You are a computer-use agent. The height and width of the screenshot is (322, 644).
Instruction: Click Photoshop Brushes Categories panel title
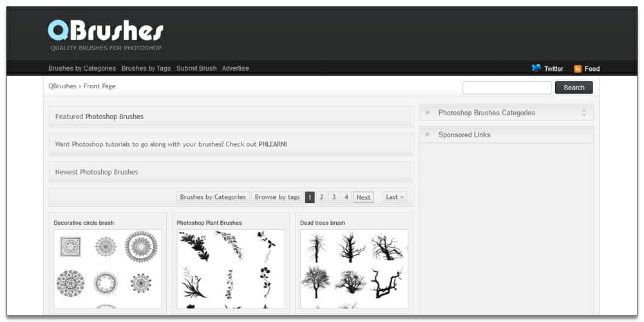click(x=487, y=113)
